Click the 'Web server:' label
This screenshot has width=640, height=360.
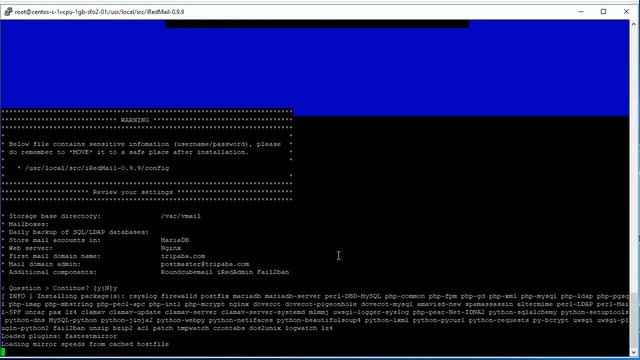coord(31,248)
